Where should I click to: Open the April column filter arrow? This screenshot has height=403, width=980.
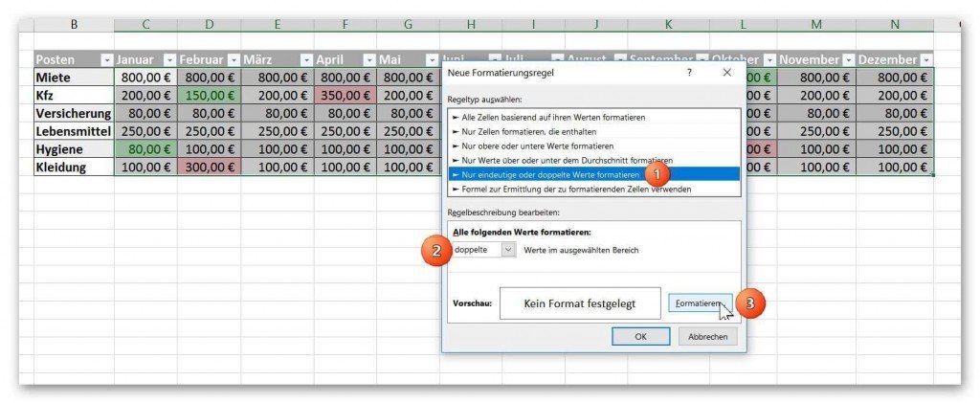tap(369, 60)
